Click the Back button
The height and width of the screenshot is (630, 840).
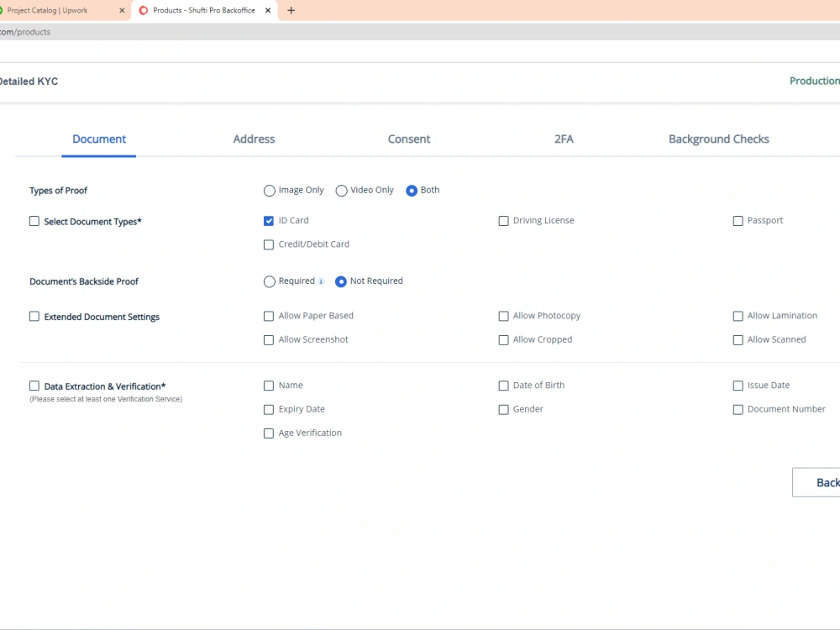[826, 482]
